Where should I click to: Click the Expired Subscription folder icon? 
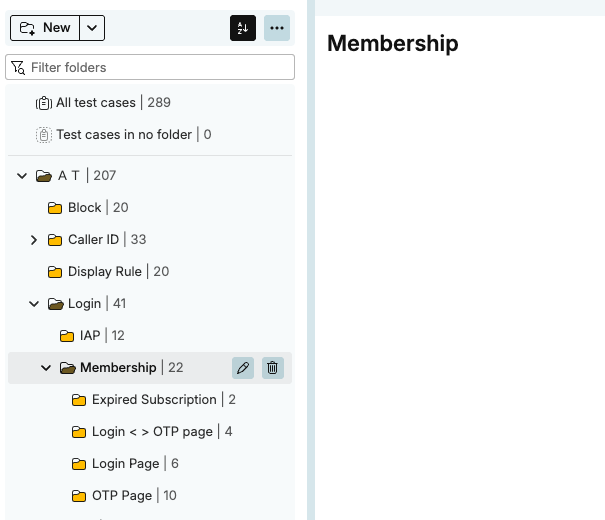click(x=79, y=400)
